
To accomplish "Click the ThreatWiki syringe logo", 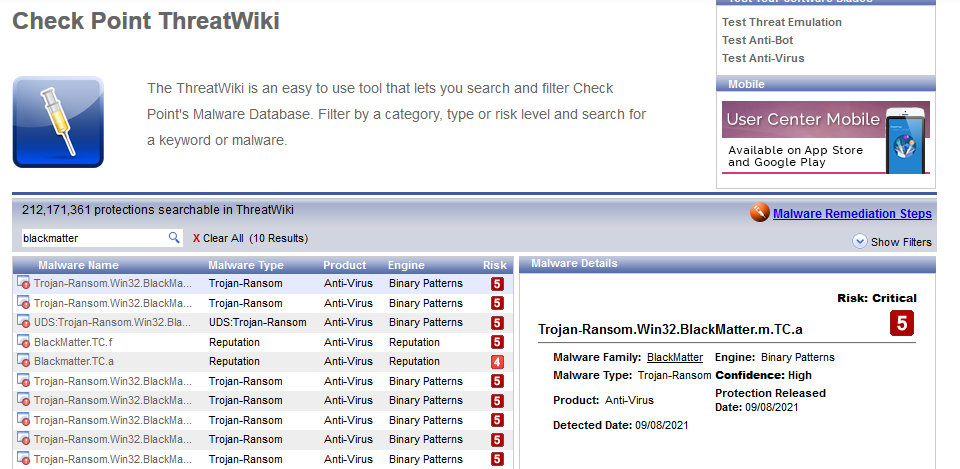I will [x=58, y=122].
